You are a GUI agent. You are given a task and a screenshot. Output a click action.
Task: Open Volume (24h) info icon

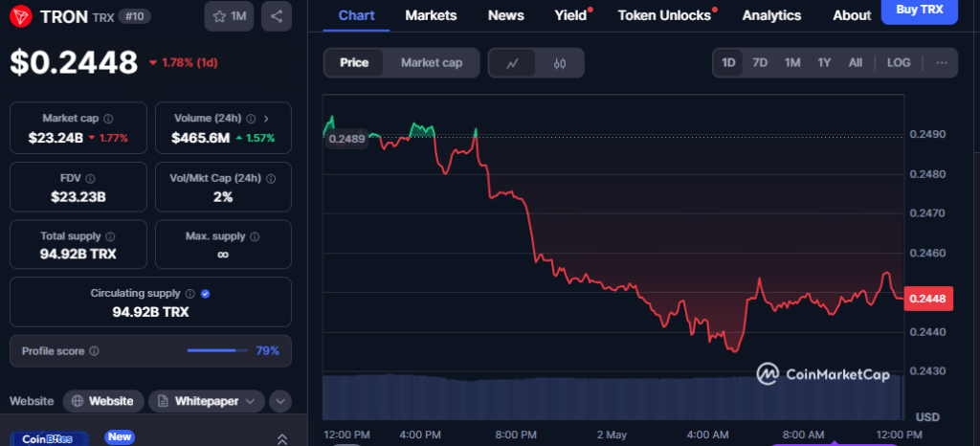click(252, 119)
